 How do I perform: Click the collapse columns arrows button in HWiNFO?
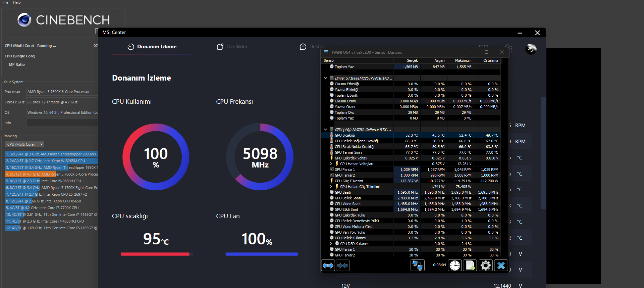(x=342, y=266)
